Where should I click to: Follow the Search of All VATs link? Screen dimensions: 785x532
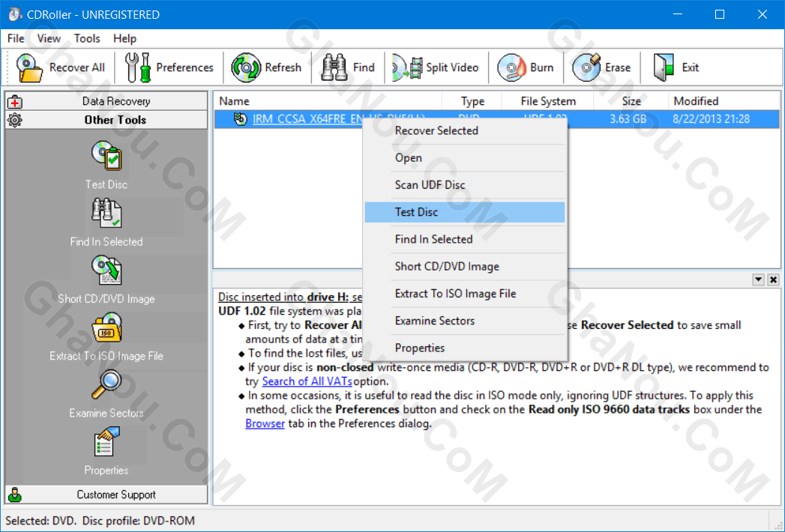click(x=307, y=381)
